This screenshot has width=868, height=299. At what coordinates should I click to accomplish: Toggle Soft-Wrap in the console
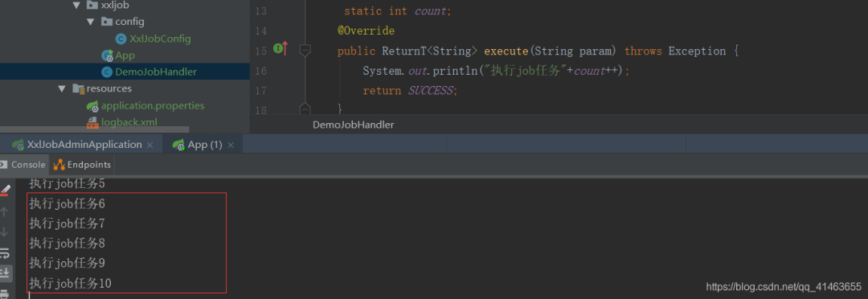click(x=5, y=253)
